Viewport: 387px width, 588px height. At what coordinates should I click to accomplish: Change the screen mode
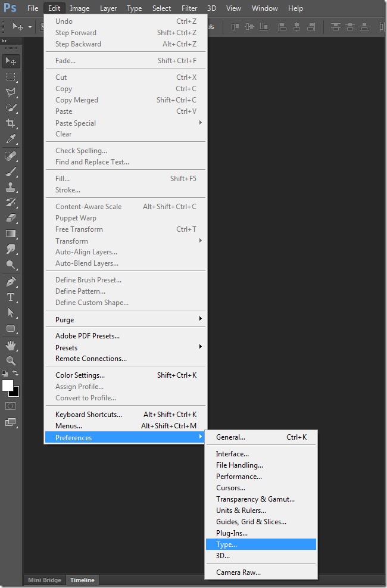tap(11, 422)
